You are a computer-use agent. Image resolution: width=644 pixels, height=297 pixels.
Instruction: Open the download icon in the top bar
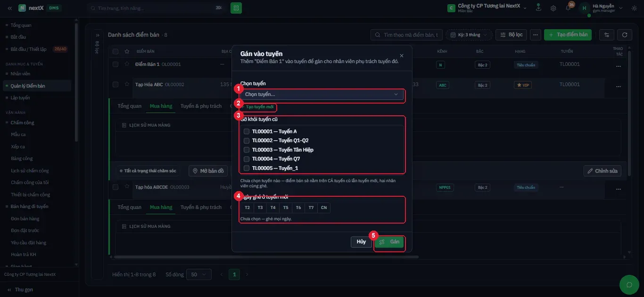pos(538,8)
